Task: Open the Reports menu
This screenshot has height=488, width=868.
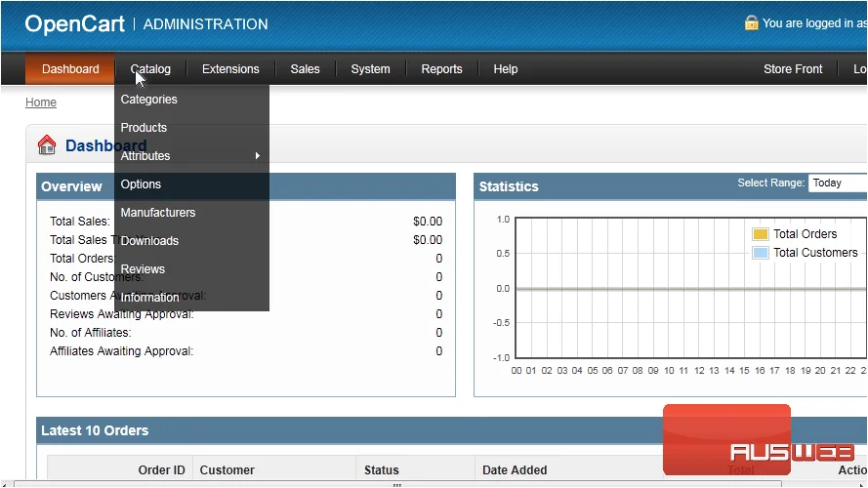Action: [x=441, y=69]
